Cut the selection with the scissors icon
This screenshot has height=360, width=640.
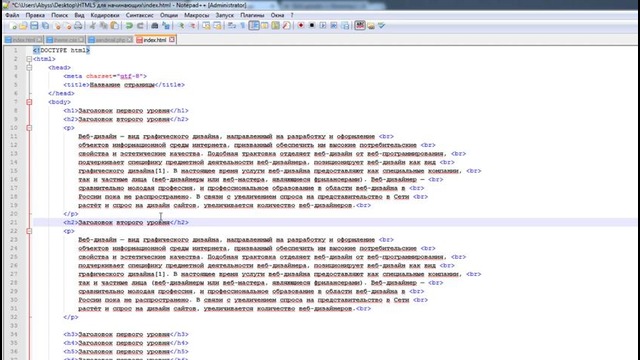[x=93, y=26]
